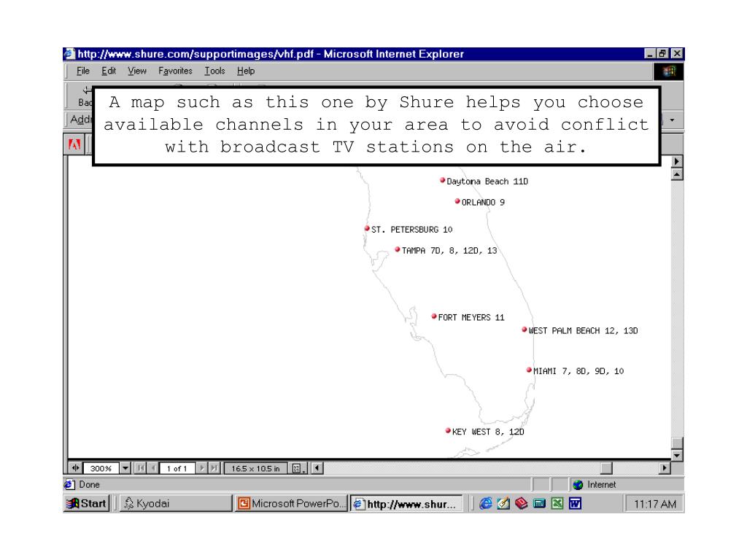Open the page layout options button

click(x=298, y=469)
